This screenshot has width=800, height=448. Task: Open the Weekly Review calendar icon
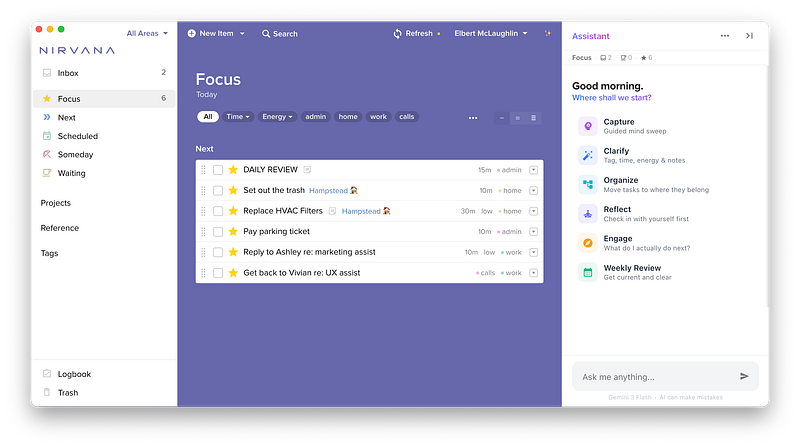coord(587,272)
